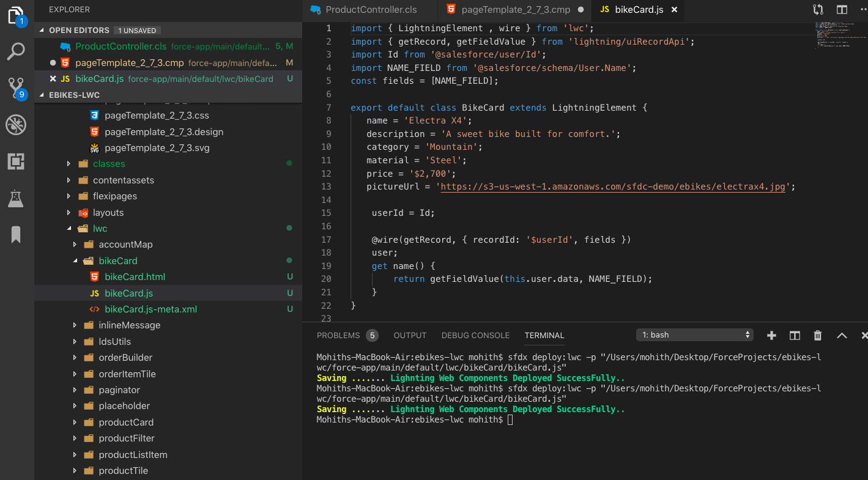Viewport: 868px width, 480px height.
Task: Close bikeCard.js in Open Editors list
Action: click(x=53, y=79)
